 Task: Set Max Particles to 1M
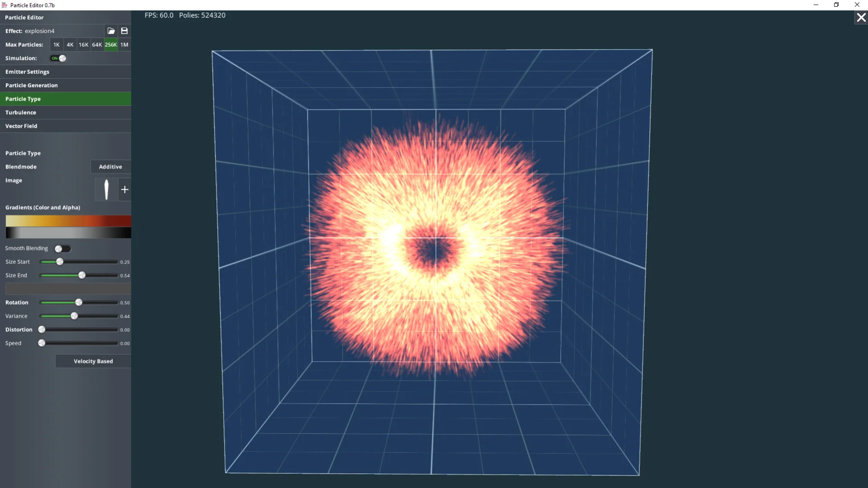(124, 45)
